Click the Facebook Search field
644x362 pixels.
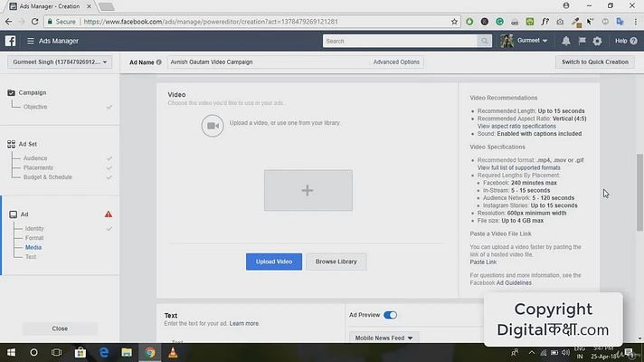[400, 41]
